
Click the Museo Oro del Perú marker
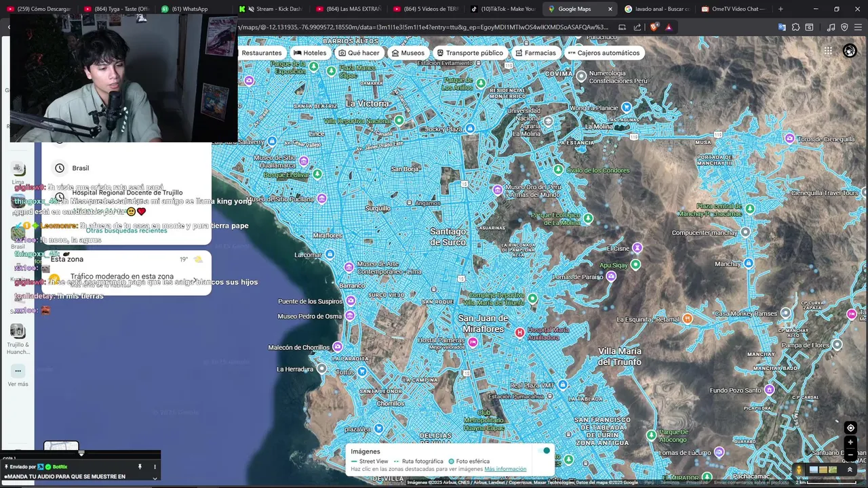[498, 189]
